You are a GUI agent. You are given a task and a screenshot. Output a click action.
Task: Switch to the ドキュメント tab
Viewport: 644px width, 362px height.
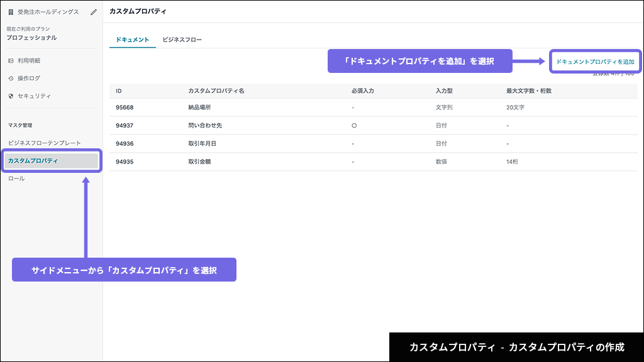tap(132, 40)
